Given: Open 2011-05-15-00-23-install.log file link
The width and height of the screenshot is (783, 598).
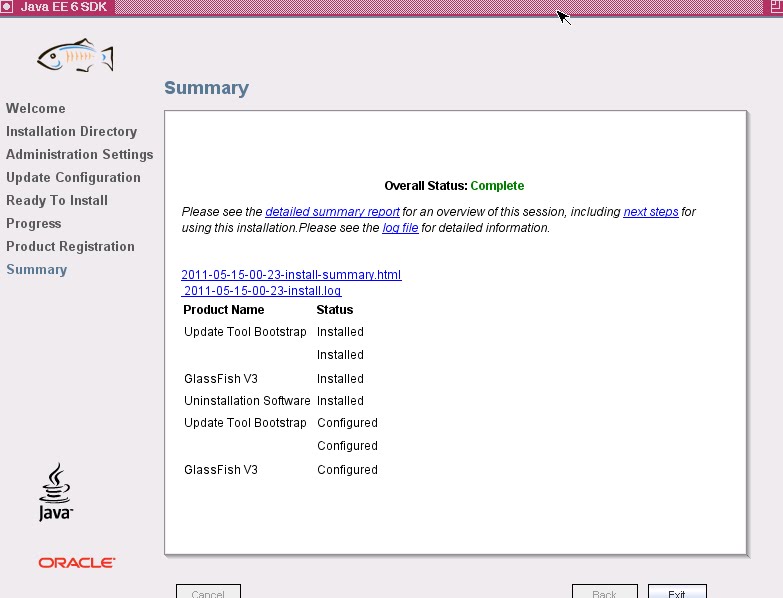Looking at the screenshot, I should pyautogui.click(x=262, y=291).
